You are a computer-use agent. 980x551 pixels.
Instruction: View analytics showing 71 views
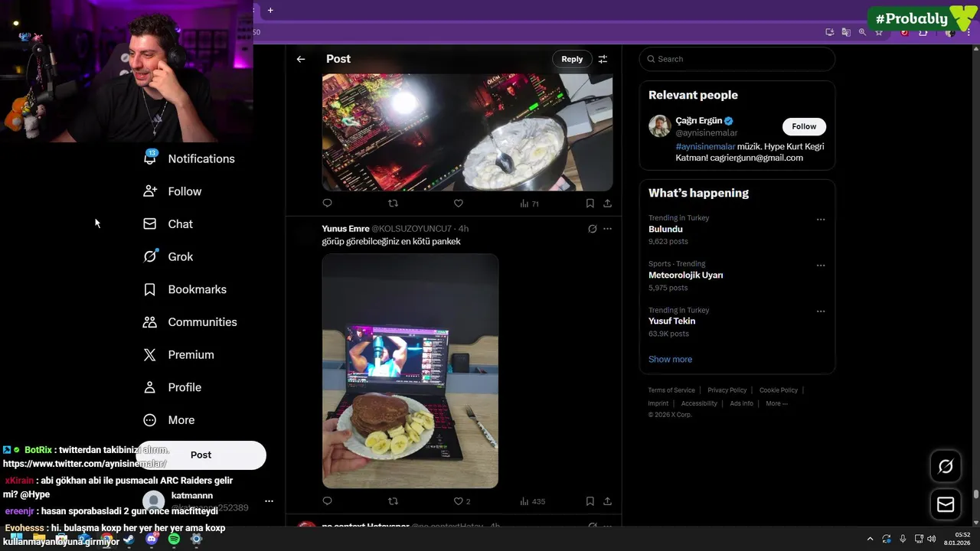coord(530,204)
